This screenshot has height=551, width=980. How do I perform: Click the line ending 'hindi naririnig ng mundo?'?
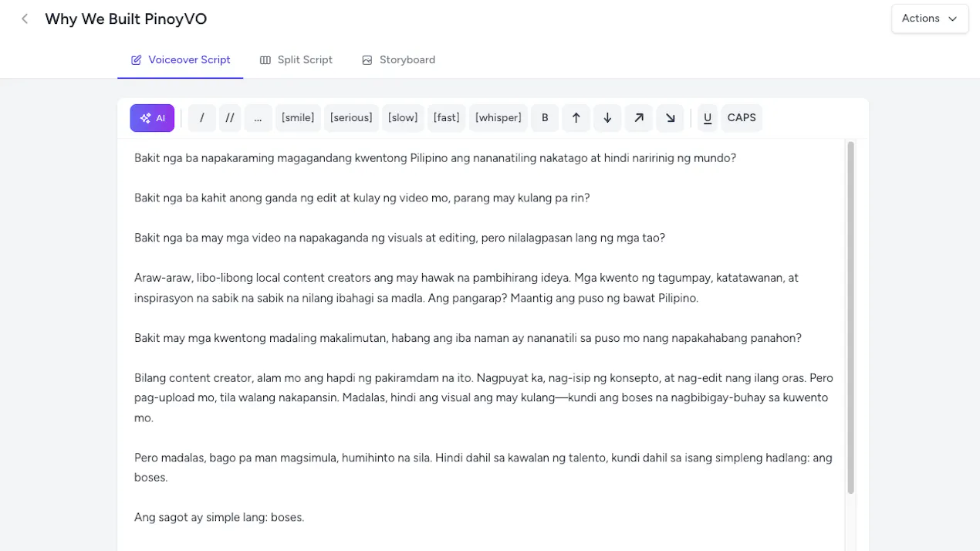[435, 157]
